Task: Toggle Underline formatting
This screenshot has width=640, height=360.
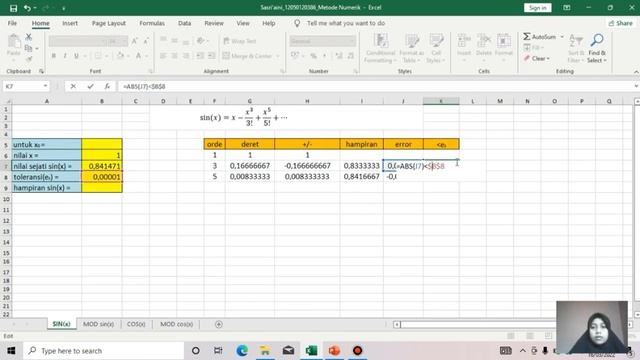Action: click(x=76, y=56)
